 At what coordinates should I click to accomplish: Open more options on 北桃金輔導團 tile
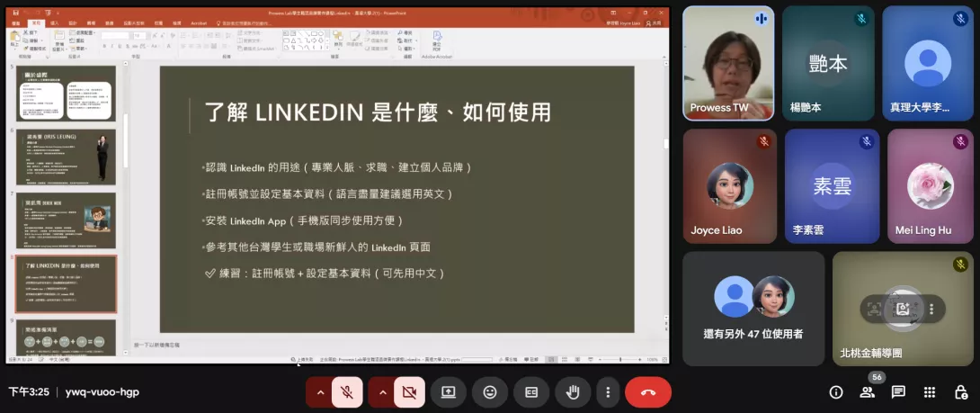point(931,309)
